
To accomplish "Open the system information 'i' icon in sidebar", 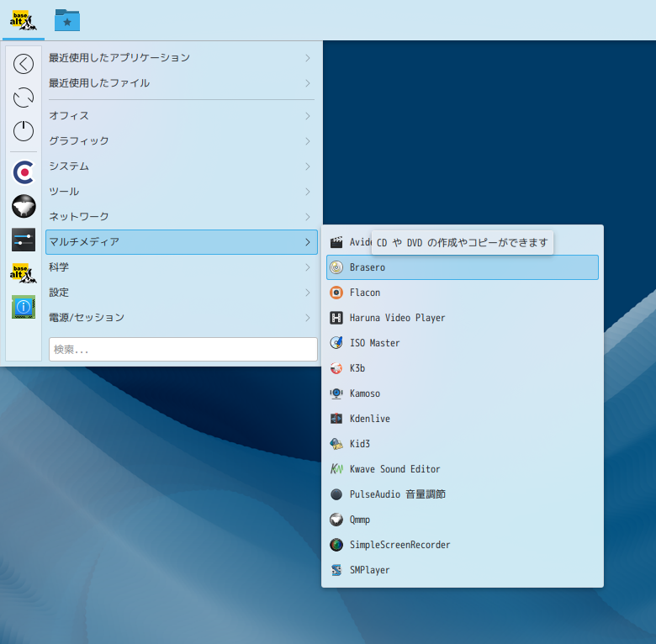I will [x=24, y=307].
